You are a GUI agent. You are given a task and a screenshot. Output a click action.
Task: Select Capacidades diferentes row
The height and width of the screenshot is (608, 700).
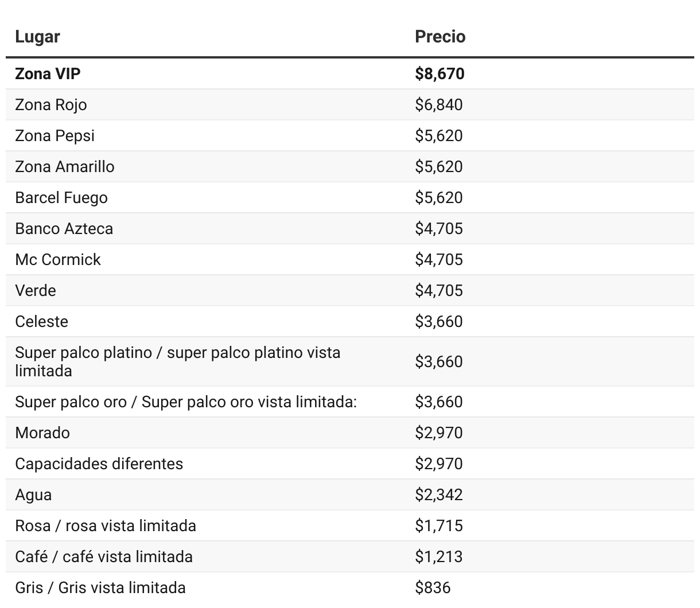350,464
